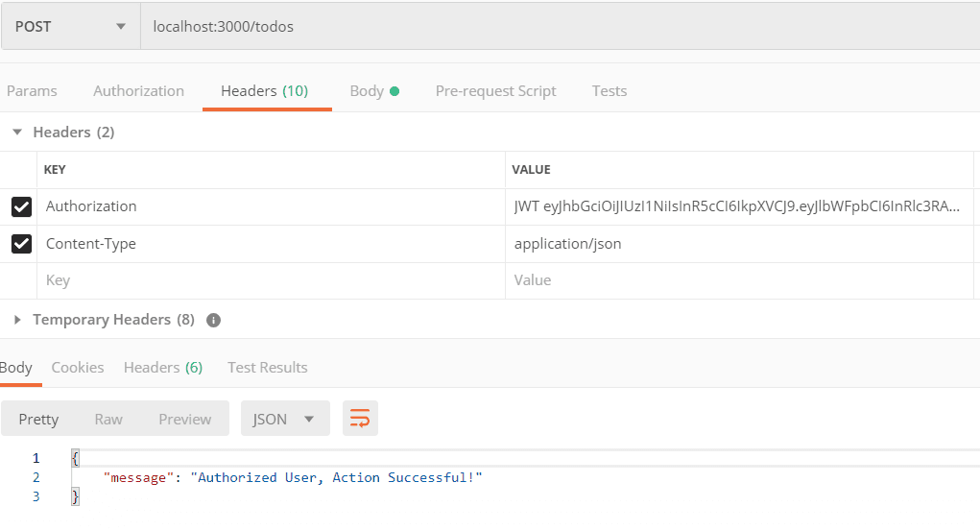This screenshot has width=980, height=531.
Task: Select the Preview view button
Action: coord(185,419)
